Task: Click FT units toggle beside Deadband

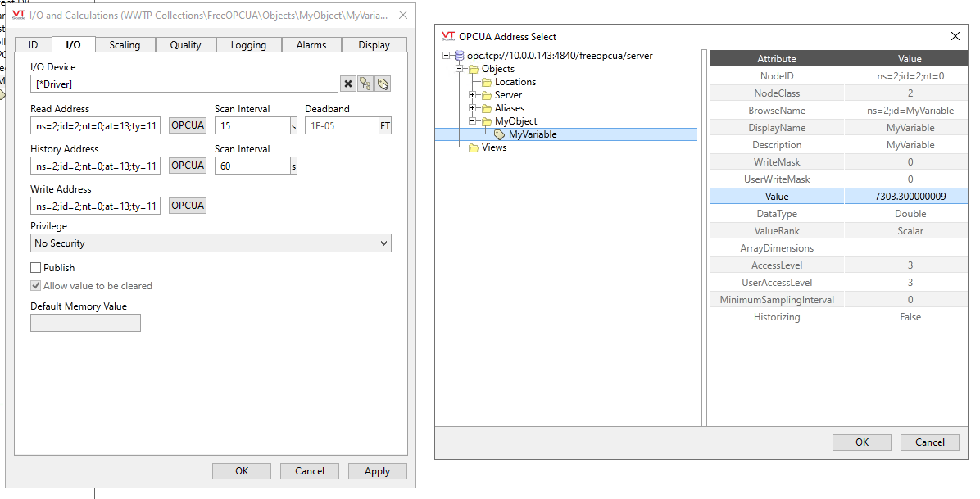Action: tap(385, 125)
